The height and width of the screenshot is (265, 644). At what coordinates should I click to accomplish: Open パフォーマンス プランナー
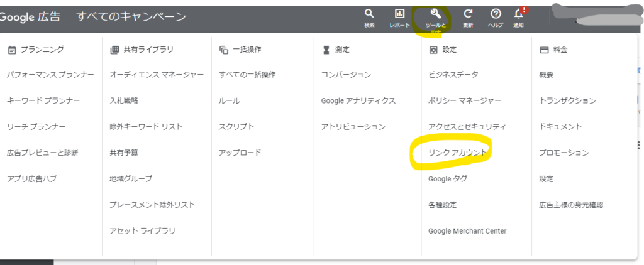coord(50,75)
